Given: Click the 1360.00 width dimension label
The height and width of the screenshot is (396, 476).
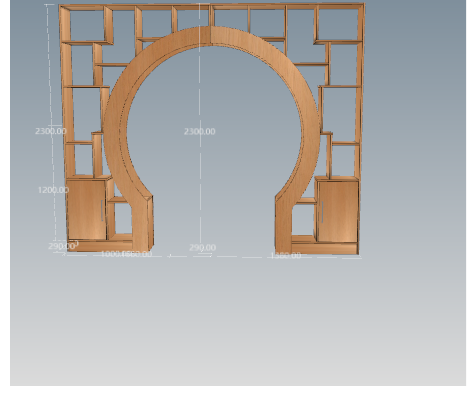Looking at the screenshot, I should [285, 256].
